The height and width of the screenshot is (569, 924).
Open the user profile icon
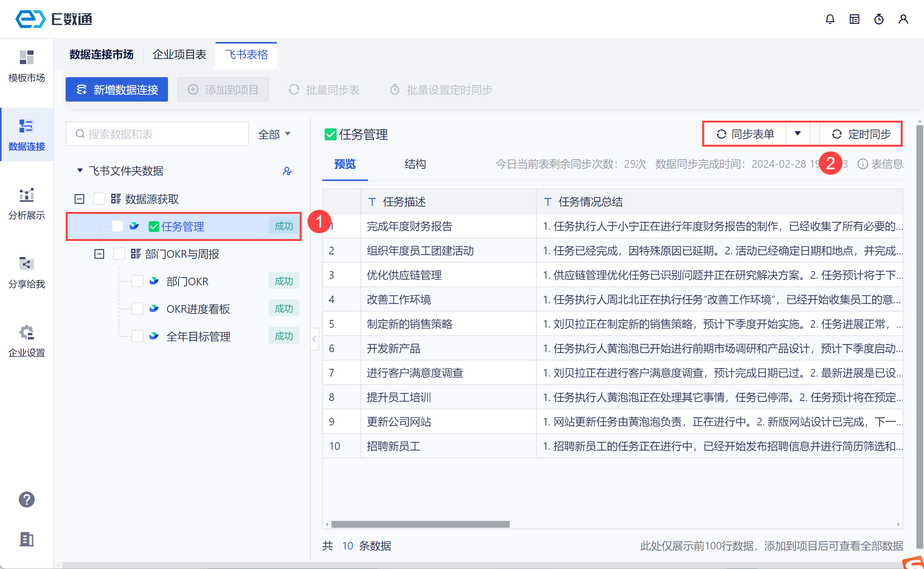coord(903,19)
